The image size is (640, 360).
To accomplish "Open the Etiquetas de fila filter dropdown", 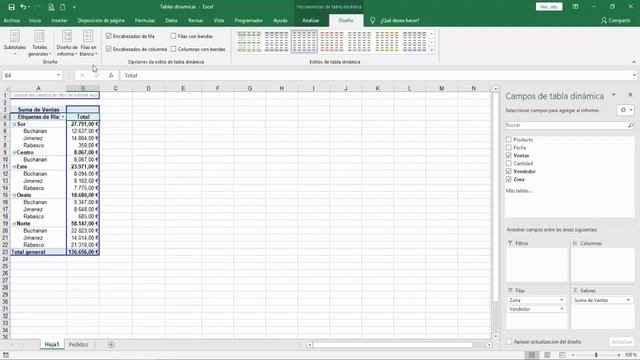I will pyautogui.click(x=63, y=117).
